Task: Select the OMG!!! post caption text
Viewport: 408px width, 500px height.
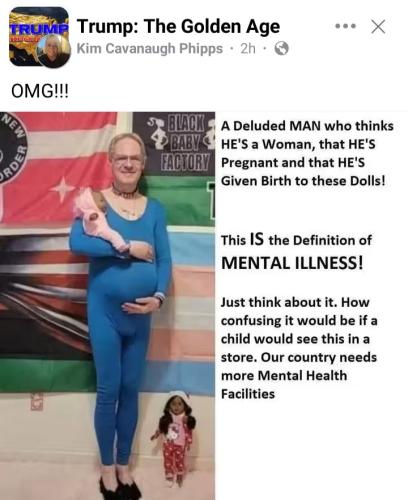Action: point(40,91)
